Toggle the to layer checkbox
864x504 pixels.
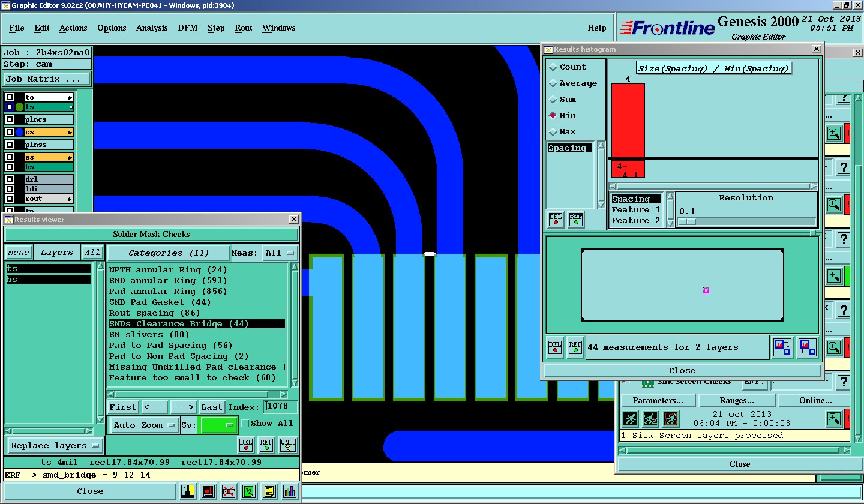[10, 97]
